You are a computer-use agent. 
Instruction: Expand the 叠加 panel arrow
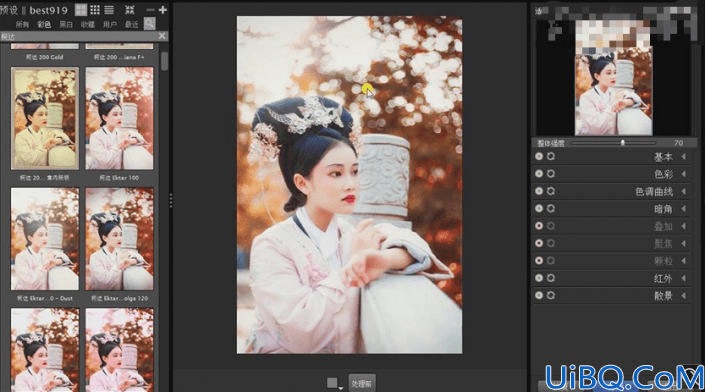(684, 226)
